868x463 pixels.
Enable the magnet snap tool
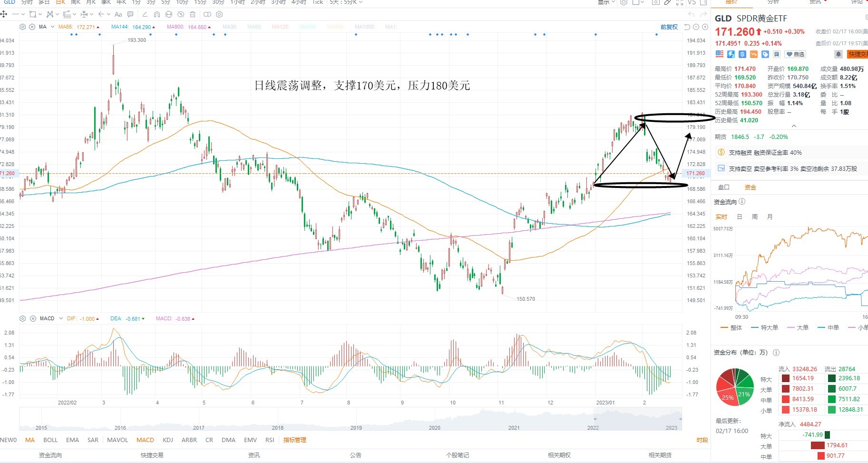pos(157,14)
